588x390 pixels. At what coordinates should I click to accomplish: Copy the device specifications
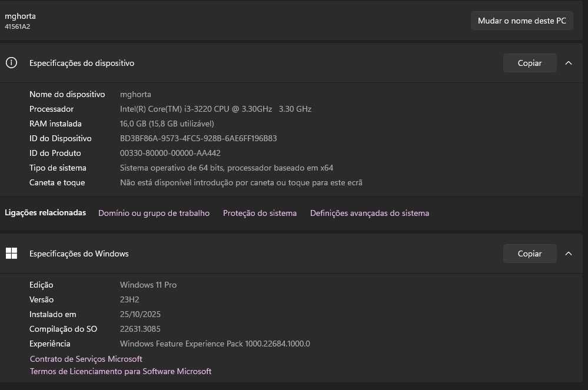530,63
